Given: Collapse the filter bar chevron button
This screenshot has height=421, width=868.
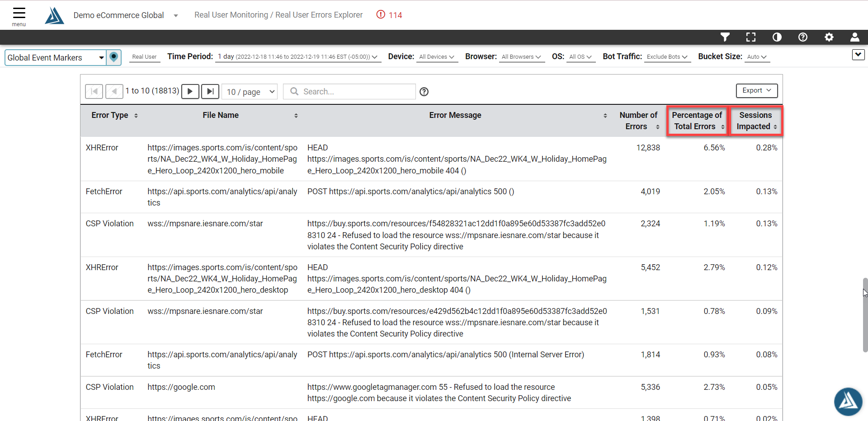Looking at the screenshot, I should [x=858, y=55].
